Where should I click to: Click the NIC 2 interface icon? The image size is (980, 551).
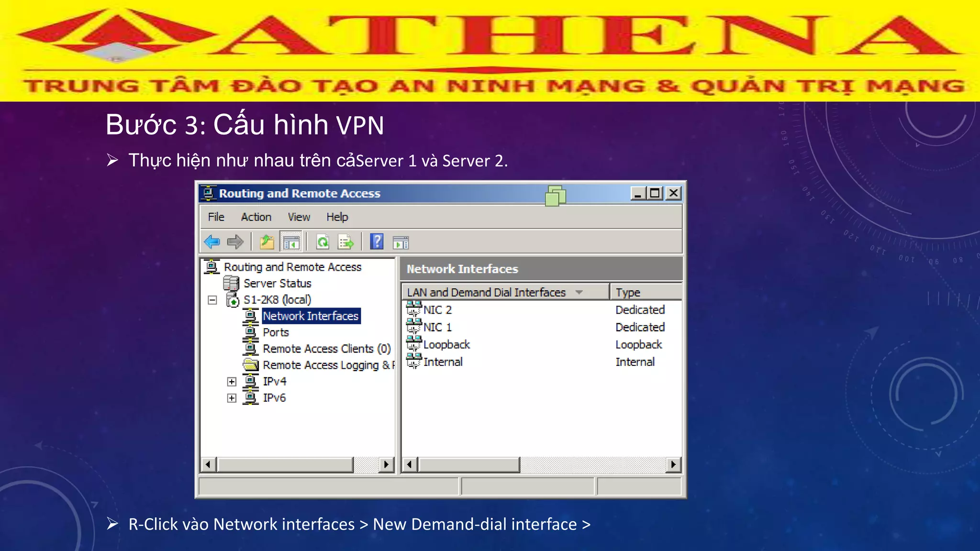click(414, 309)
